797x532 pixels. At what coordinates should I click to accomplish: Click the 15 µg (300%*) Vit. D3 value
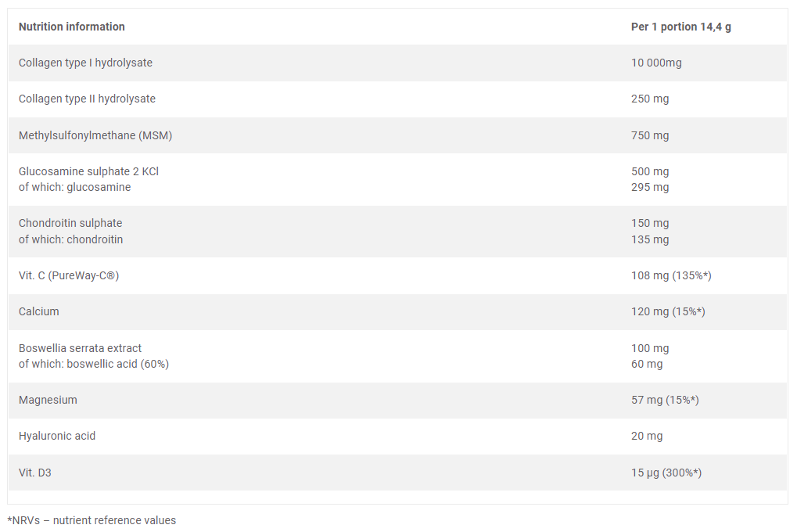666,473
